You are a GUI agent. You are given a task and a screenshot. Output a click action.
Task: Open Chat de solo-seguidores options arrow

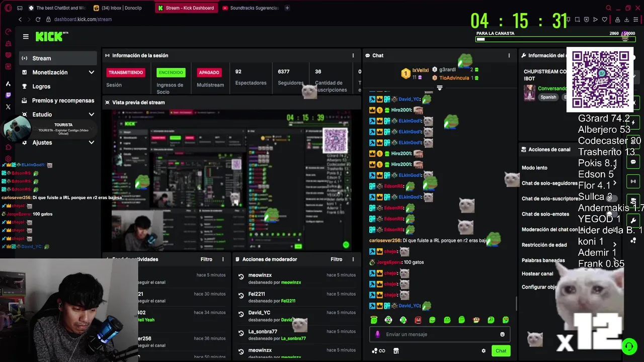click(615, 184)
